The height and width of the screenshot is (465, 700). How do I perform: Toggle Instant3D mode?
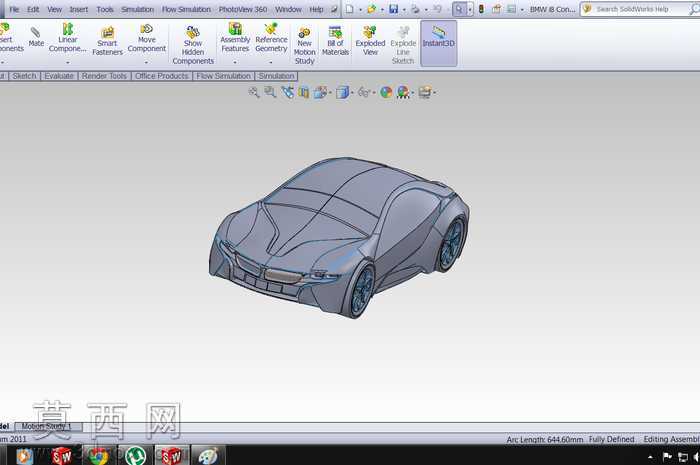[x=438, y=43]
